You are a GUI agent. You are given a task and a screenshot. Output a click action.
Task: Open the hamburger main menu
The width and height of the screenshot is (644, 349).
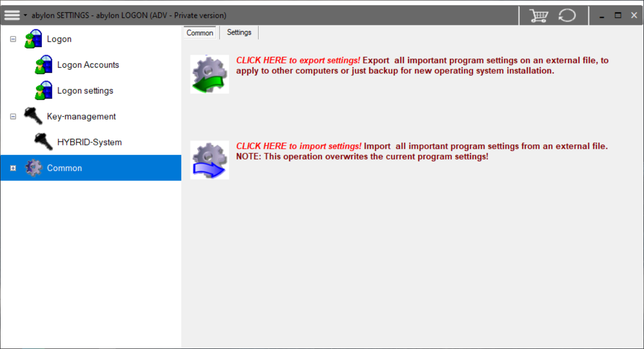click(x=12, y=15)
